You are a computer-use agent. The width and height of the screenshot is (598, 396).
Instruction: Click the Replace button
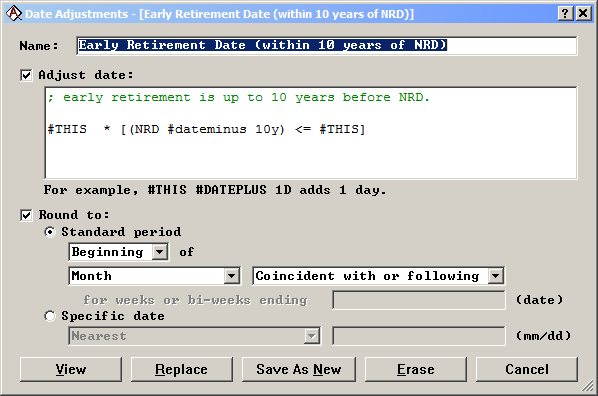click(x=182, y=369)
